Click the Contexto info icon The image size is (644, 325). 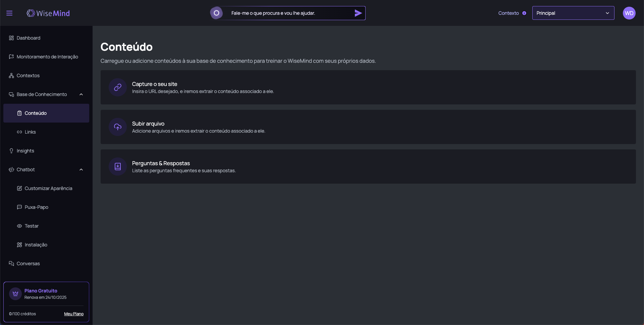pos(524,13)
